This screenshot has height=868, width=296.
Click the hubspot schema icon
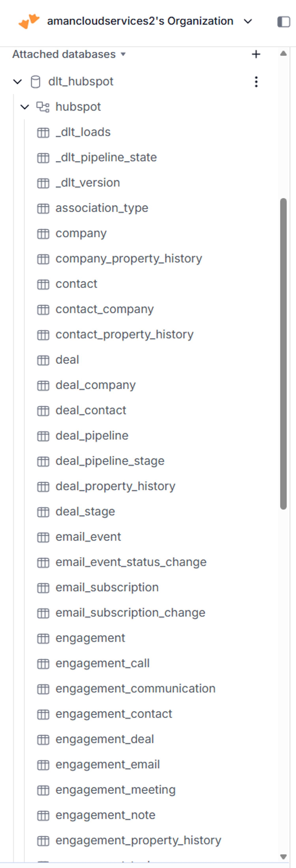point(43,107)
